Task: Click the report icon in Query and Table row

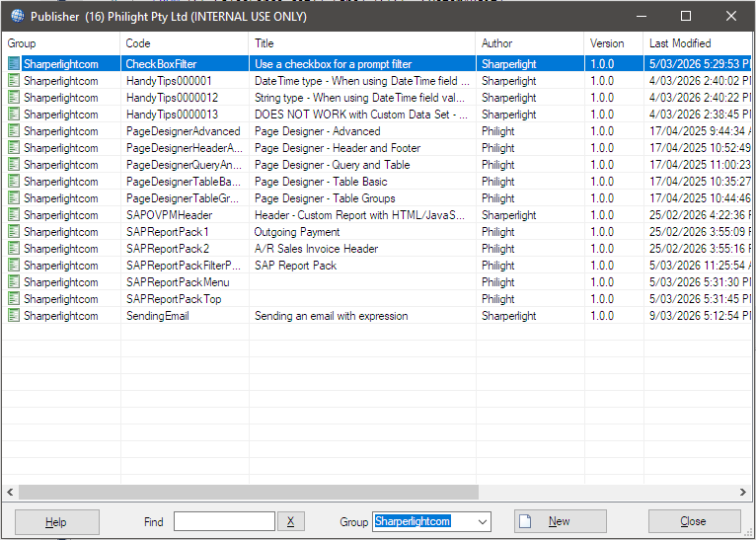Action: 14,165
